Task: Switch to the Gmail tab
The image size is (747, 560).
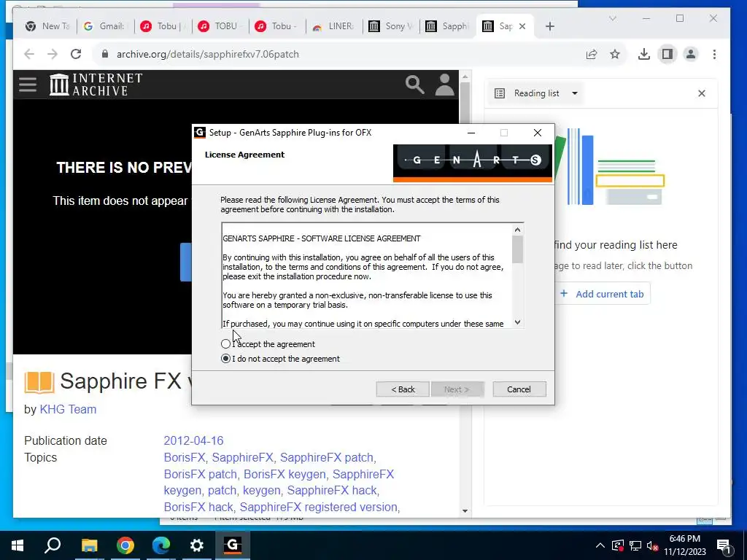Action: (x=104, y=26)
